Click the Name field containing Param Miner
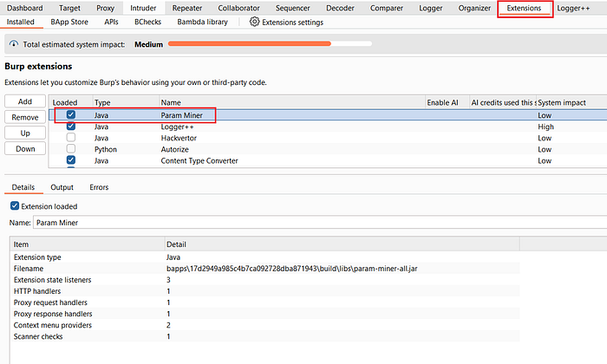This screenshot has height=364, width=607. pos(320,223)
